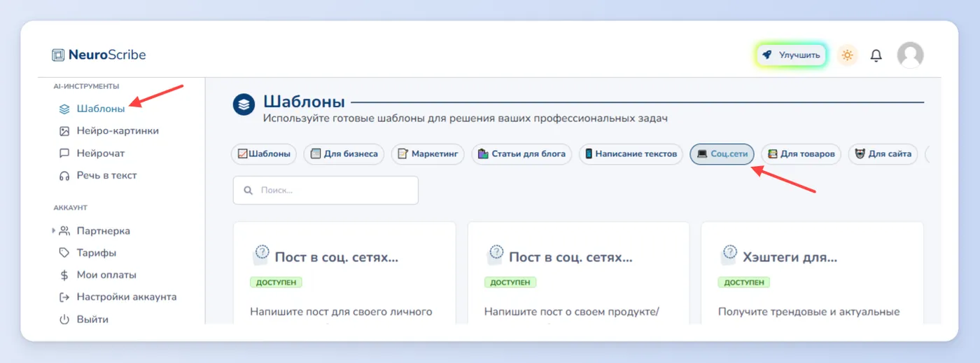Click the dollar icon beside Мои оплаты

coord(64,275)
